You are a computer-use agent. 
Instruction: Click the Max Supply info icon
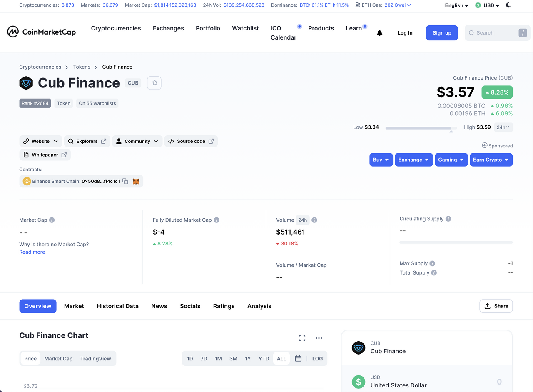(432, 263)
